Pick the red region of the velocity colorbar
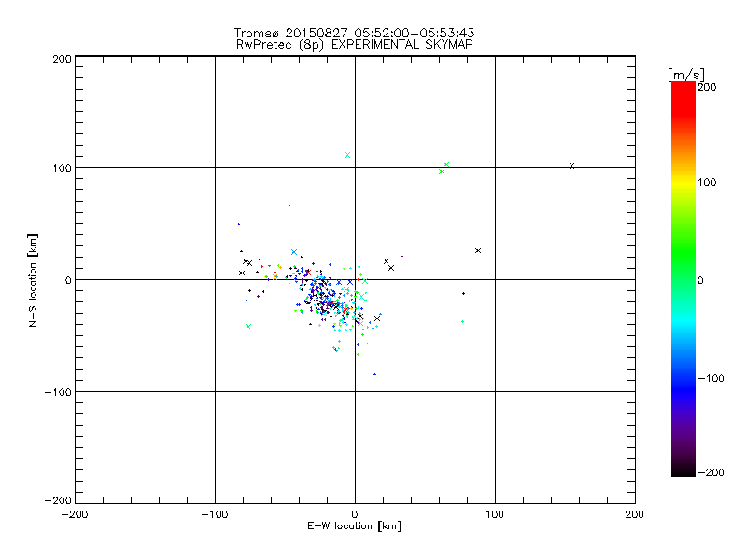The height and width of the screenshot is (560, 747). [x=684, y=98]
